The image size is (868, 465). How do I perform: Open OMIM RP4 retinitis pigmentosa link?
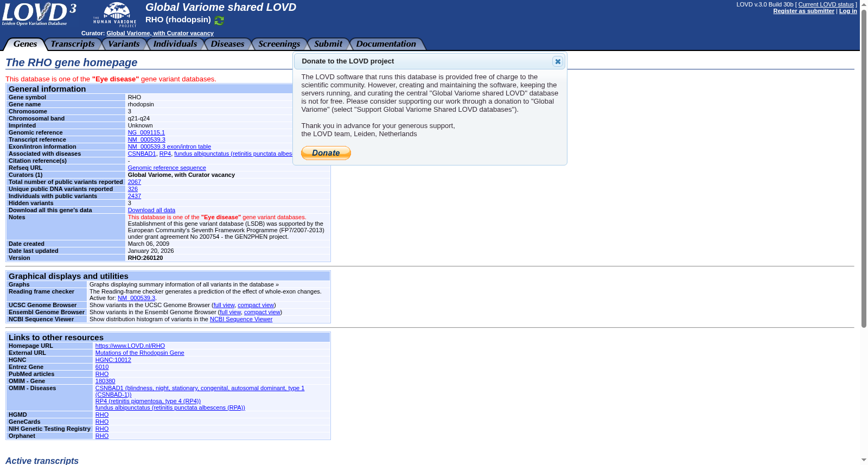(148, 401)
